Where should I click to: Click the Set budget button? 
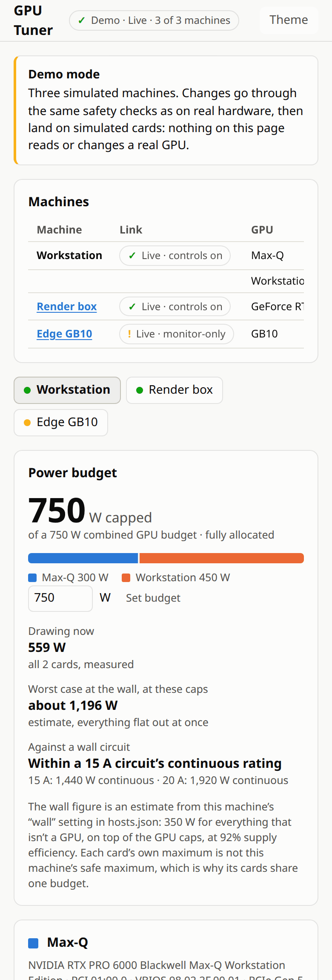pos(153,598)
